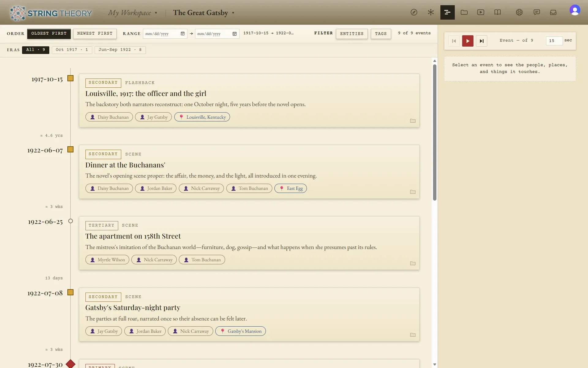Open the book reader icon
The image size is (588, 368).
[497, 12]
